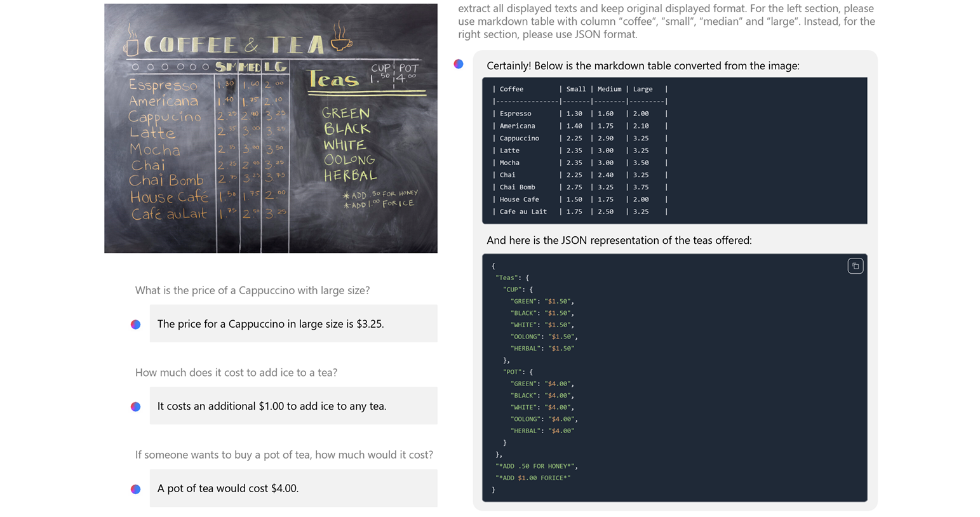The width and height of the screenshot is (980, 517).
Task: Select the question about Cappuccino large size price
Action: tap(252, 290)
